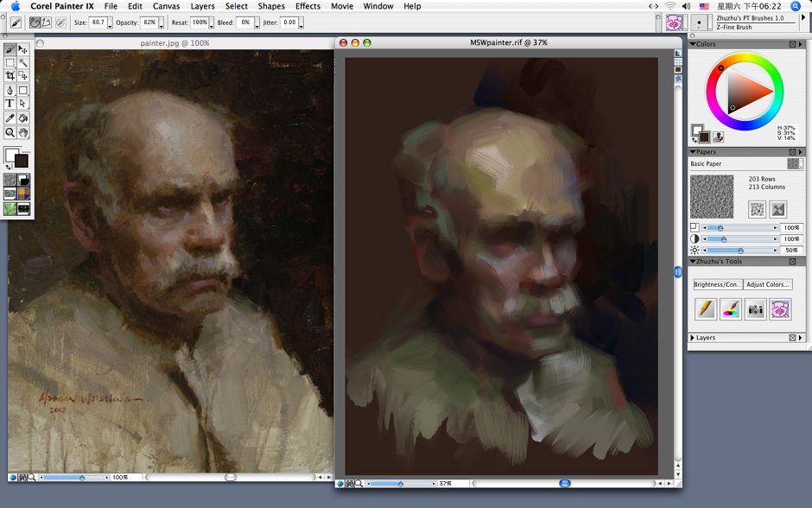
Task: Collapse the Zhuzhu's Tools palette
Action: pyautogui.click(x=693, y=262)
